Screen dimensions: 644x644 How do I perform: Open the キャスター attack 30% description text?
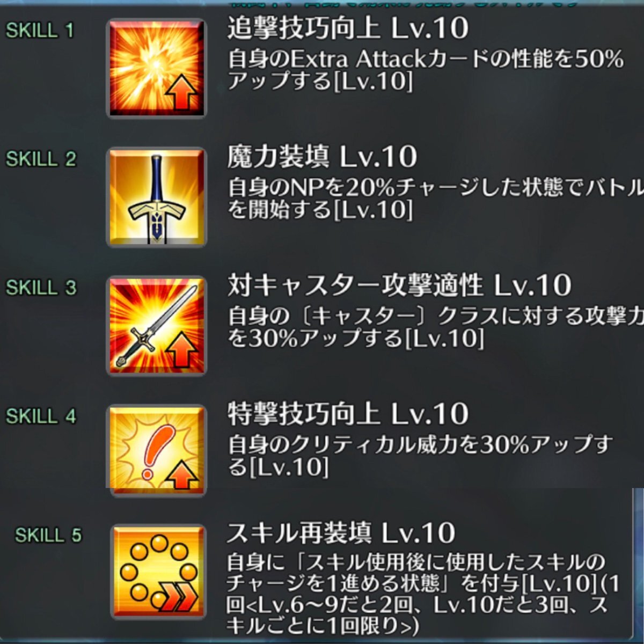pyautogui.click(x=435, y=327)
